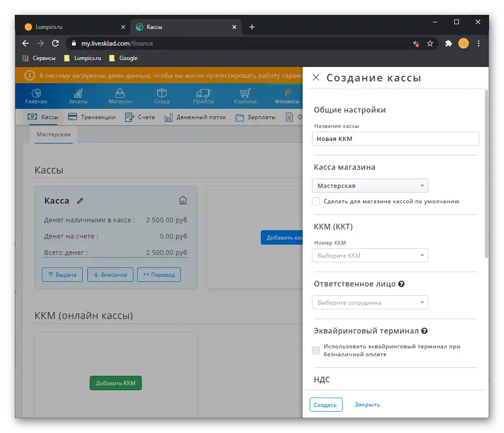This screenshot has height=433, width=504.
Task: Open the orange profile avatar
Action: [463, 43]
